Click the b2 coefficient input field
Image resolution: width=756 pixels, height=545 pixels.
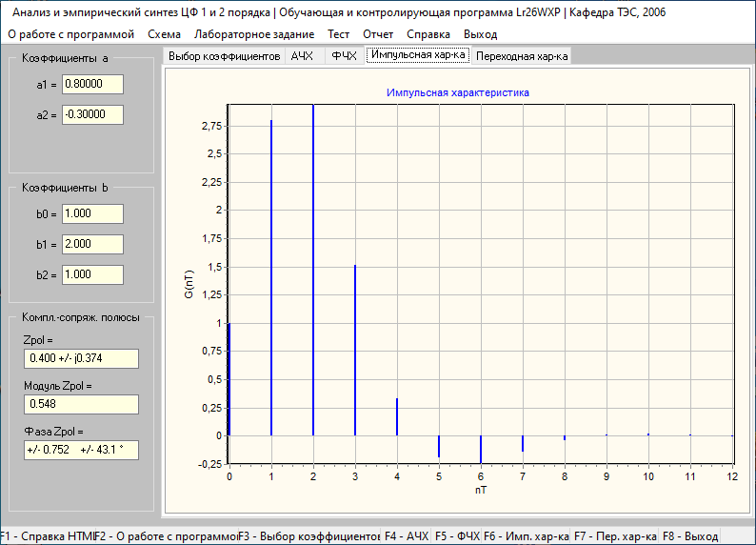(x=92, y=274)
